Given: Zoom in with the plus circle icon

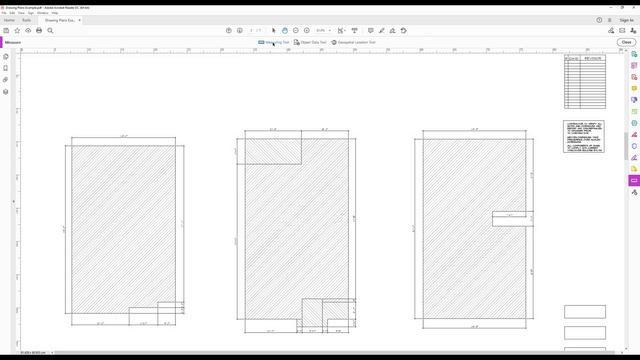Looking at the screenshot, I should pos(307,31).
